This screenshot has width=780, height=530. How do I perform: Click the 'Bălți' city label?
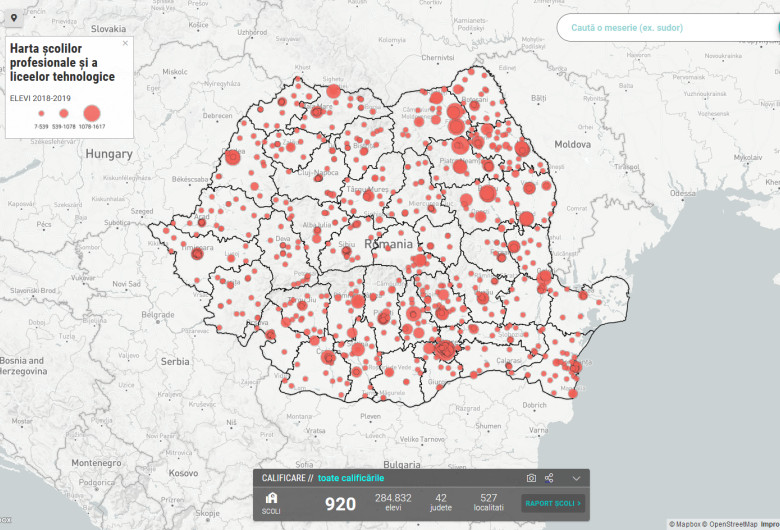tap(539, 98)
